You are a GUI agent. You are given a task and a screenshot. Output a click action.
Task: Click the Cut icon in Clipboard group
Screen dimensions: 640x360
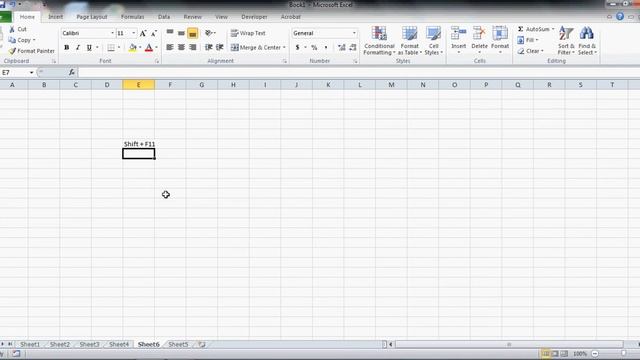[12, 29]
